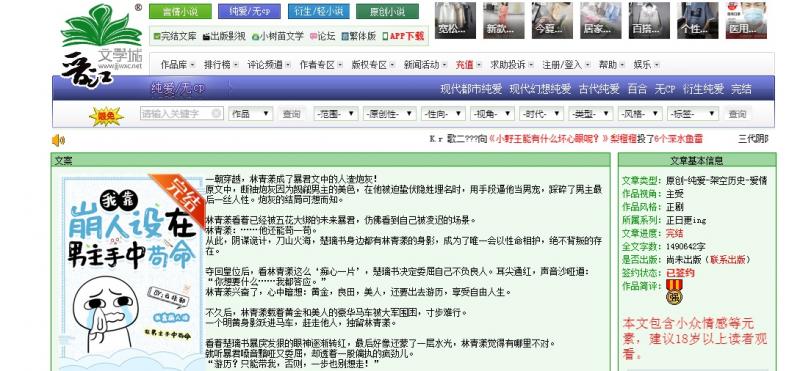The height and width of the screenshot is (371, 800).
Task: Open the -标签- filter dropdown
Action: (x=693, y=114)
